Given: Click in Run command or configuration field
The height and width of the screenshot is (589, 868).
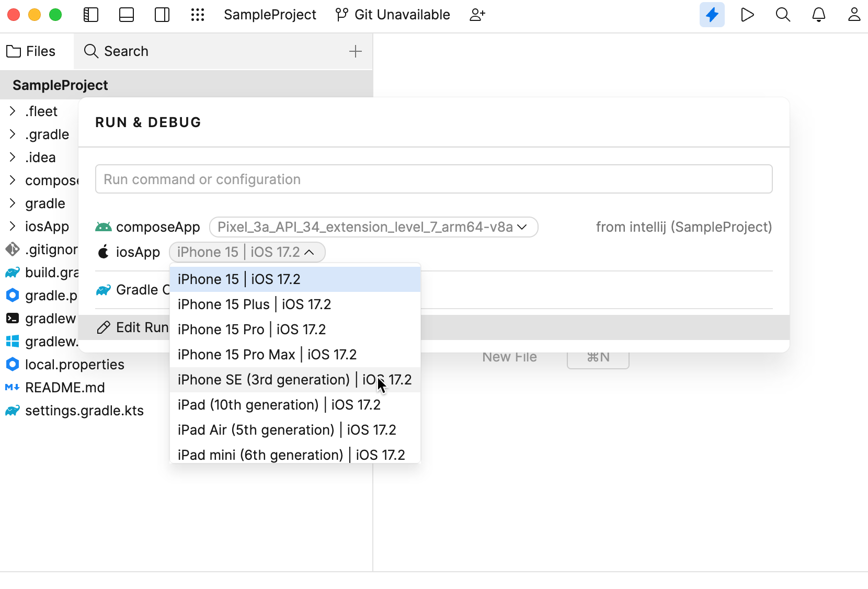Looking at the screenshot, I should 433,179.
